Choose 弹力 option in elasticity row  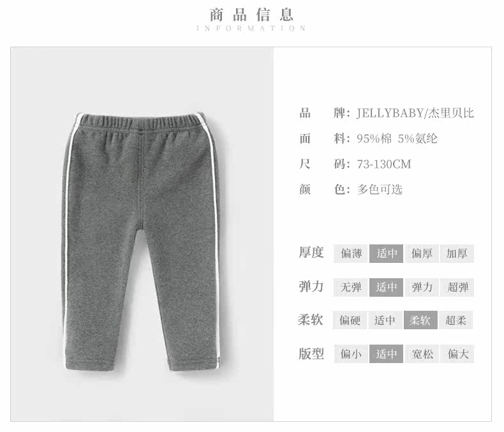click(x=422, y=287)
